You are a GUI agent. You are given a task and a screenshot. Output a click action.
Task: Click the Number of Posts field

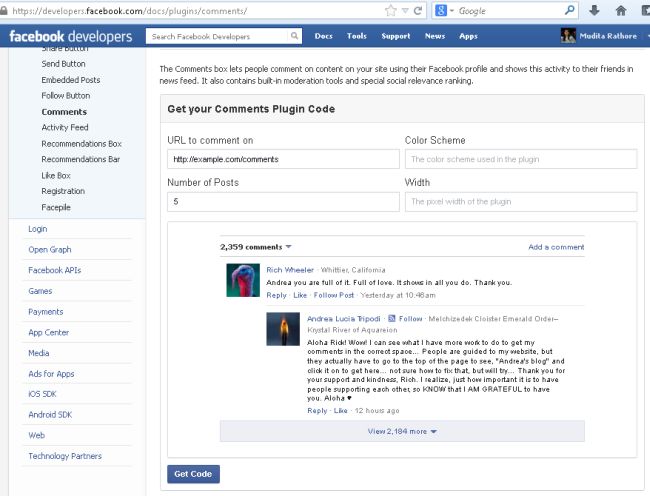pos(284,202)
